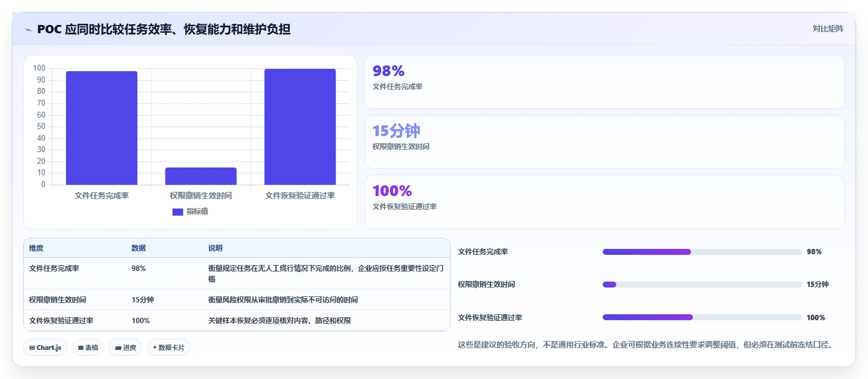Open the 15分钟 权限撤销生效时间 stat card
The width and height of the screenshot is (868, 379).
tap(604, 141)
